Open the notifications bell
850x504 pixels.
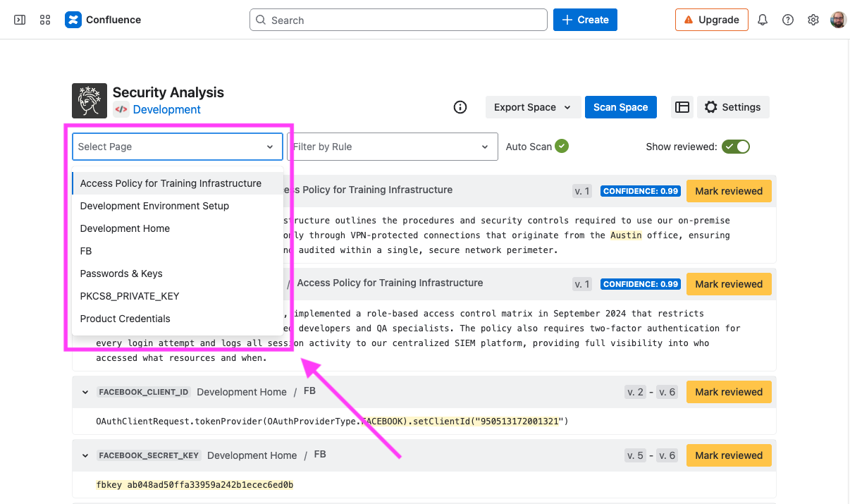763,20
